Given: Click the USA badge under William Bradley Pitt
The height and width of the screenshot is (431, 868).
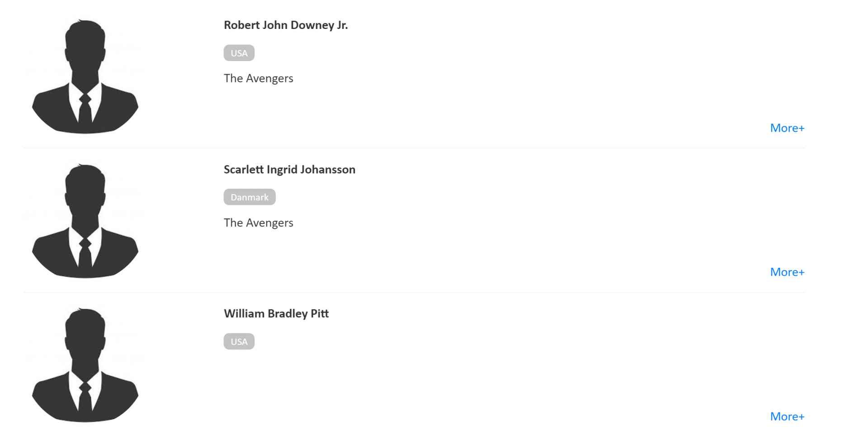Looking at the screenshot, I should click(239, 341).
